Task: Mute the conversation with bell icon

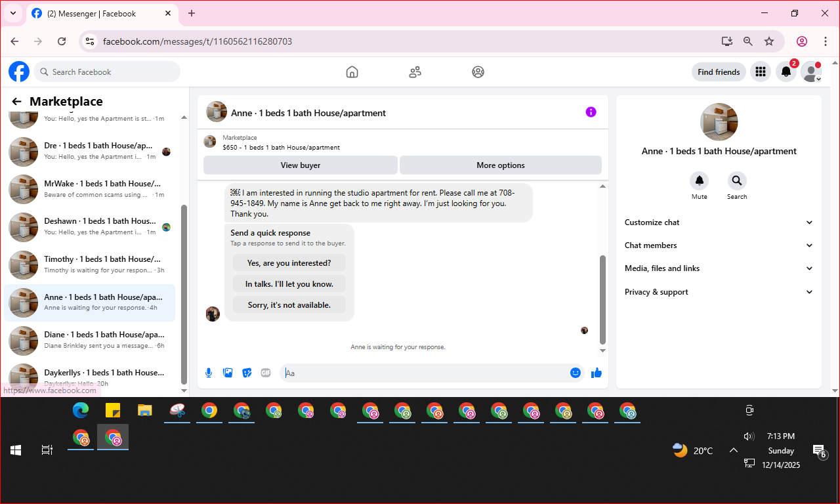Action: point(700,180)
